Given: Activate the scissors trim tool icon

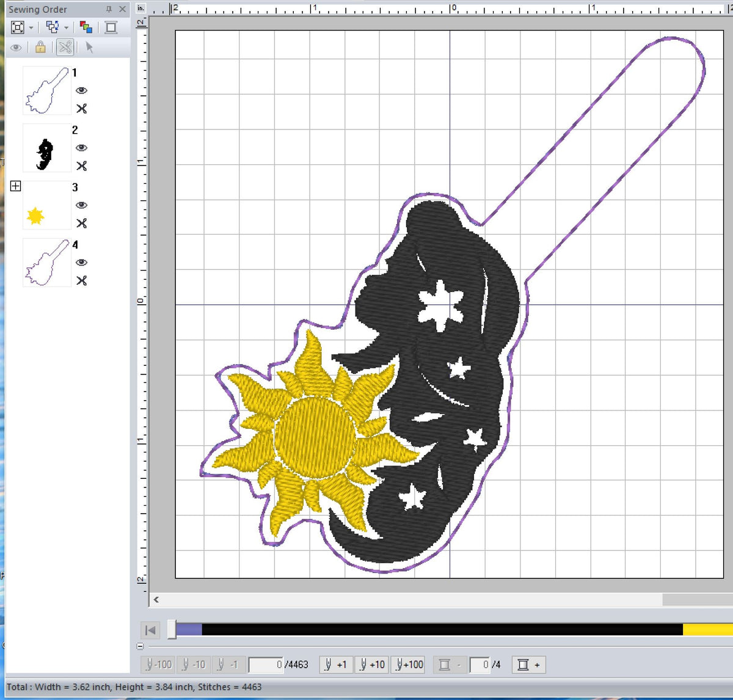Looking at the screenshot, I should 65,48.
